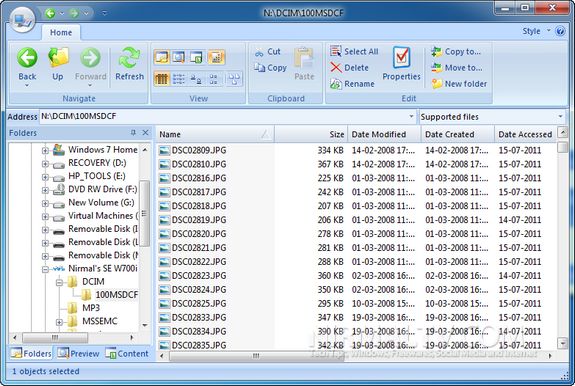Sort by Date Accessed column header
Screen dimensions: 575x386
click(525, 134)
